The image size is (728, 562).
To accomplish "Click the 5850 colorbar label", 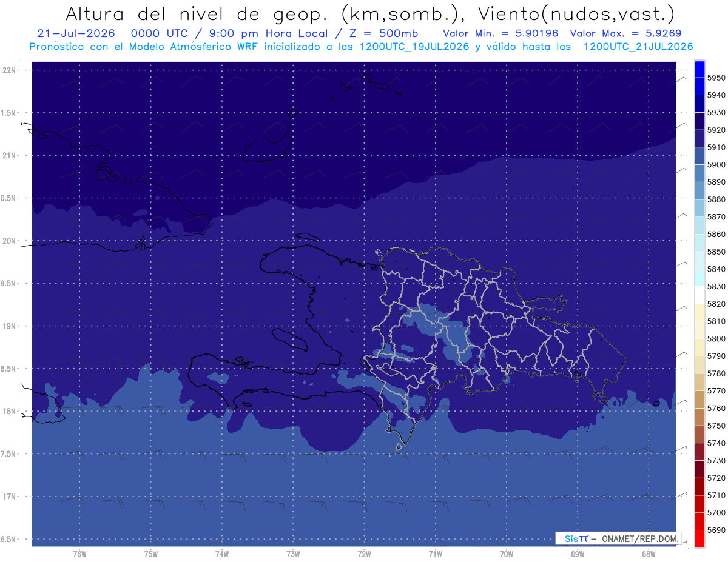I will (x=716, y=252).
